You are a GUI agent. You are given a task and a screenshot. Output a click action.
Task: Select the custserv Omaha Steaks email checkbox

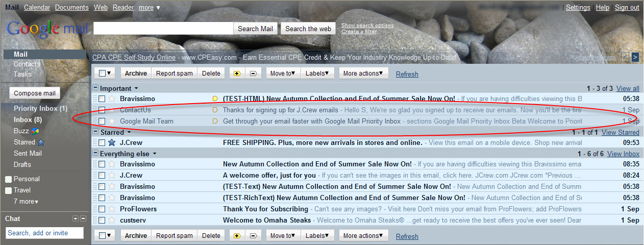tap(102, 220)
